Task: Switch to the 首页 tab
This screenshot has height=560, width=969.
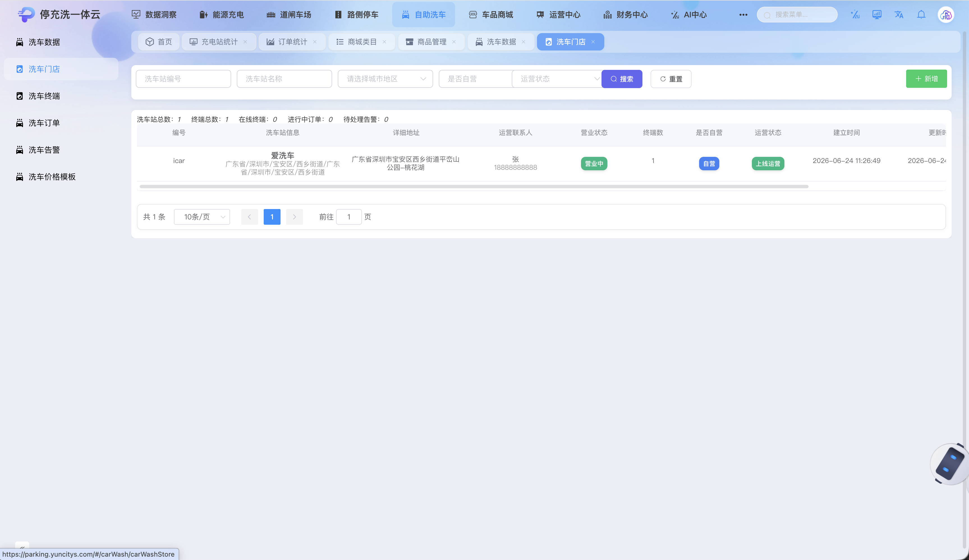Action: pyautogui.click(x=159, y=42)
